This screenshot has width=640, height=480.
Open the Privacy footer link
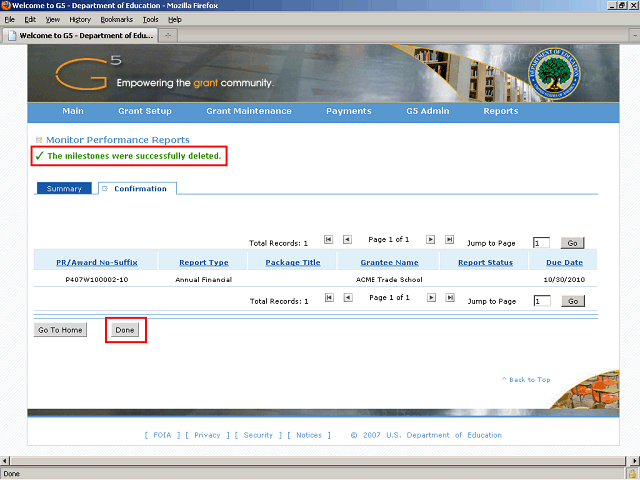coord(207,435)
